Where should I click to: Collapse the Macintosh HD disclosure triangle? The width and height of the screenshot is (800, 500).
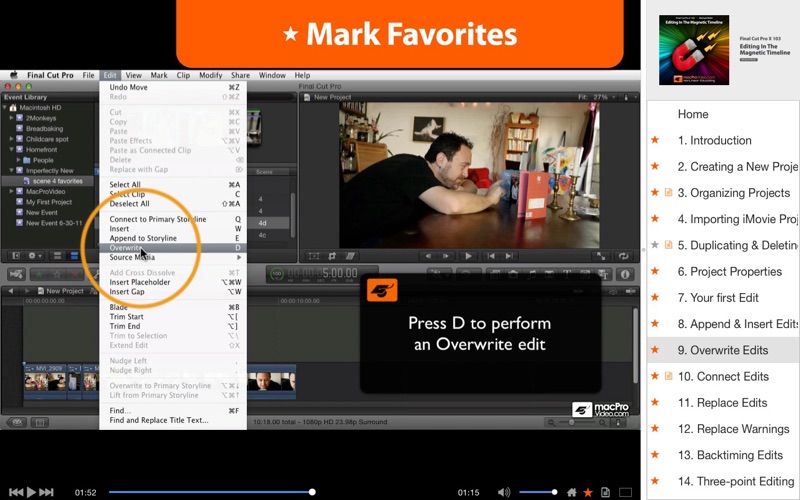pos(5,108)
